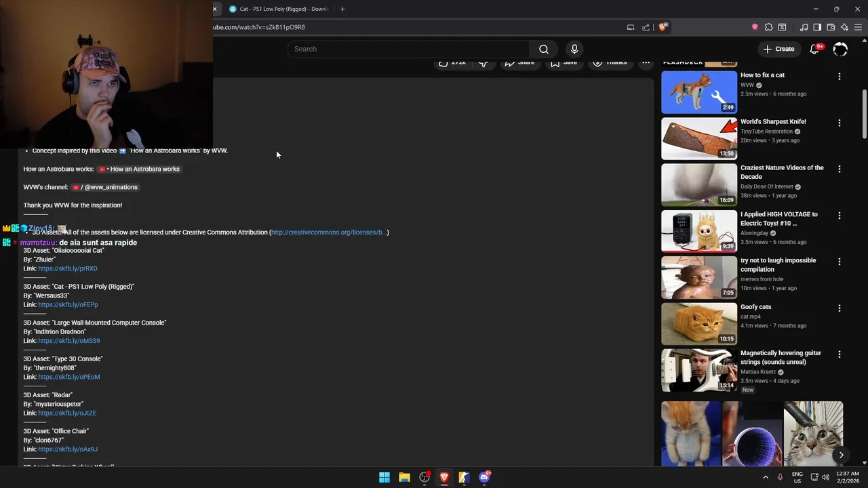
Task: Open the browser hamburger main menu
Action: 858,27
